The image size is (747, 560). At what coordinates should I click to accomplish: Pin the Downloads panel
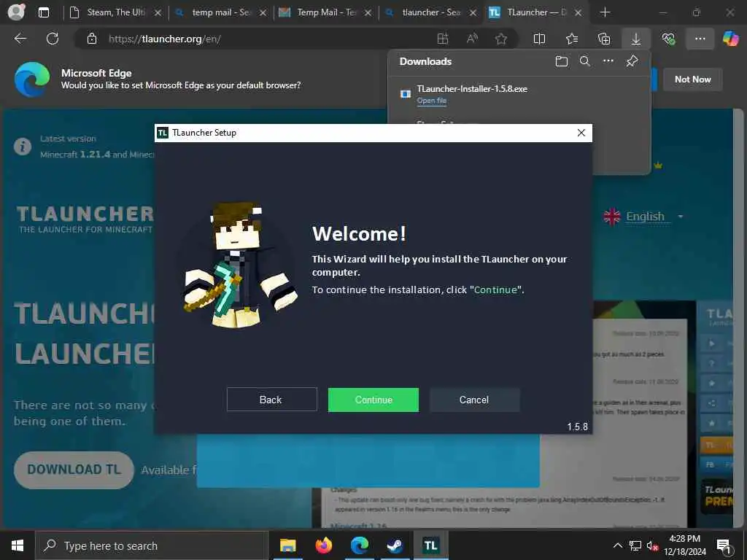tap(632, 61)
